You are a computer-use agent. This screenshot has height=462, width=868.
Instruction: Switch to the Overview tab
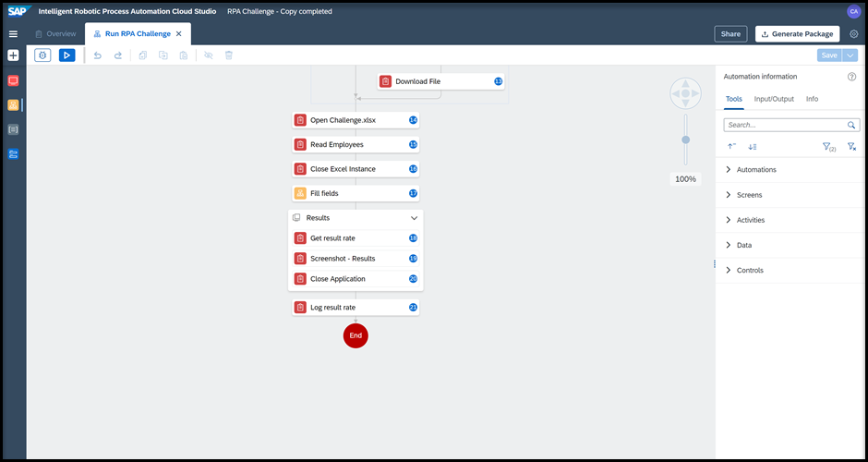[55, 34]
